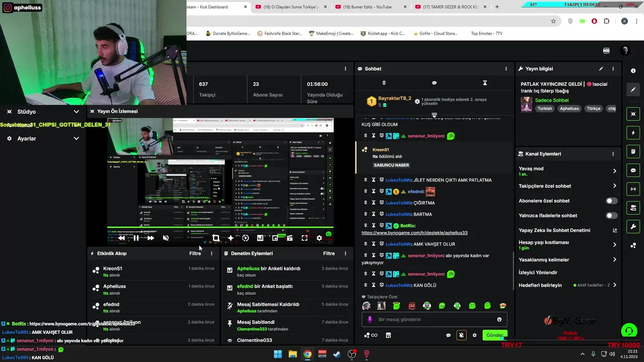Toggle Abonelere özel sohbet switch
This screenshot has height=362, width=644.
[611, 201]
